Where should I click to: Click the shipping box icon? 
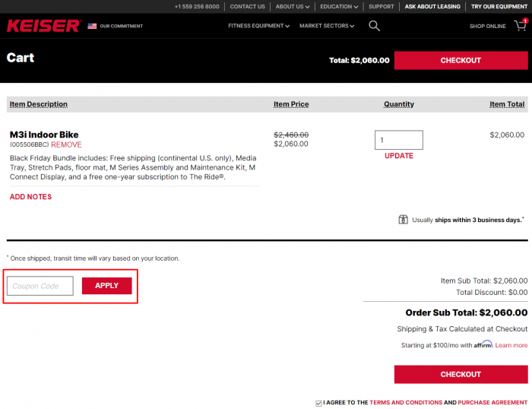(x=403, y=220)
